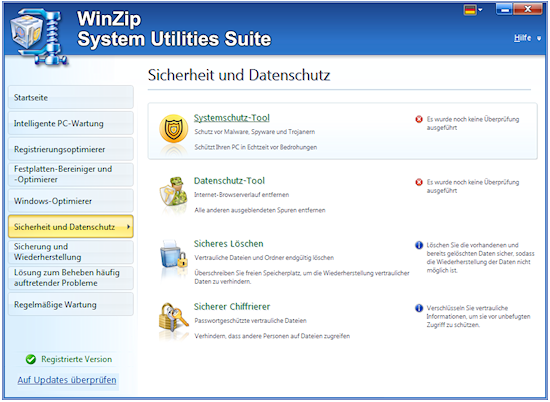
Task: Click 'Passwortgeschützte vertrauliche Dateien' text
Action: pyautogui.click(x=250, y=321)
